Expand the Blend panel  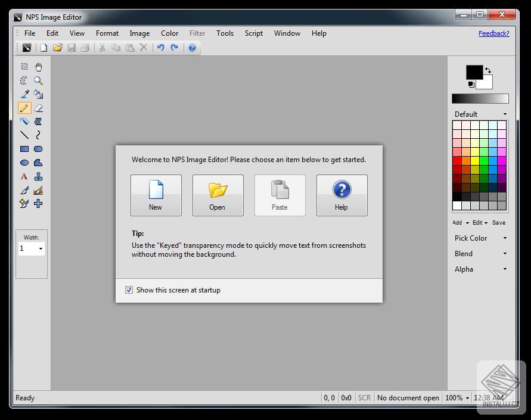pyautogui.click(x=480, y=253)
